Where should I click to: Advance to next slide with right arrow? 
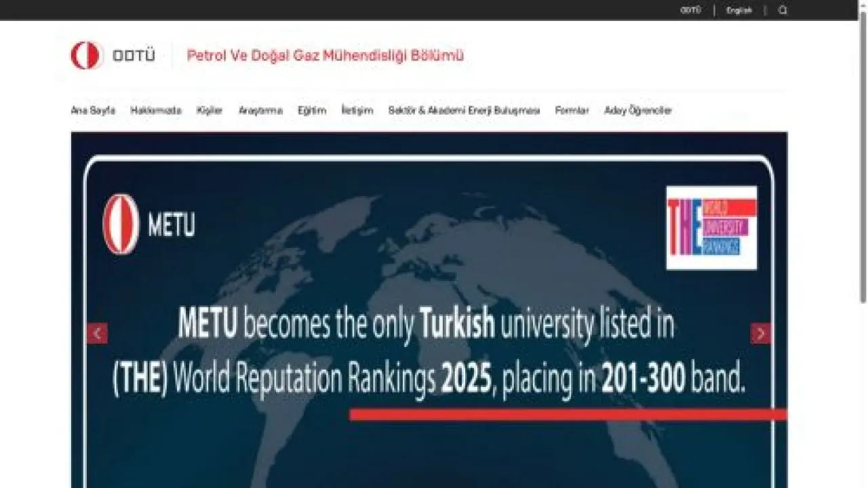tap(760, 333)
